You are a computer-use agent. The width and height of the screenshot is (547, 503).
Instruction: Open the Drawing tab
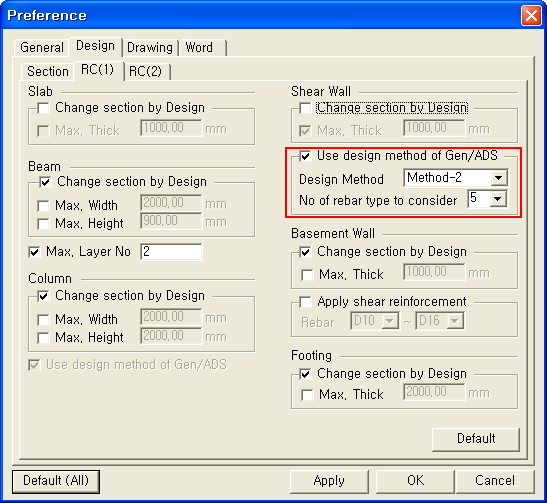click(150, 47)
